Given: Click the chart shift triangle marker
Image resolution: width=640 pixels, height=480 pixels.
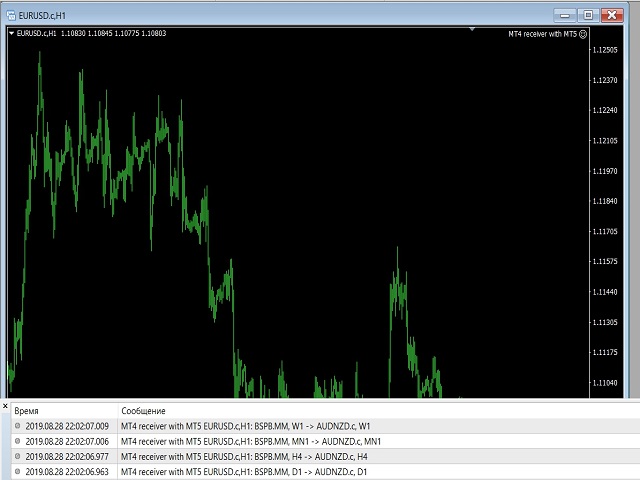Looking at the screenshot, I should [472, 29].
